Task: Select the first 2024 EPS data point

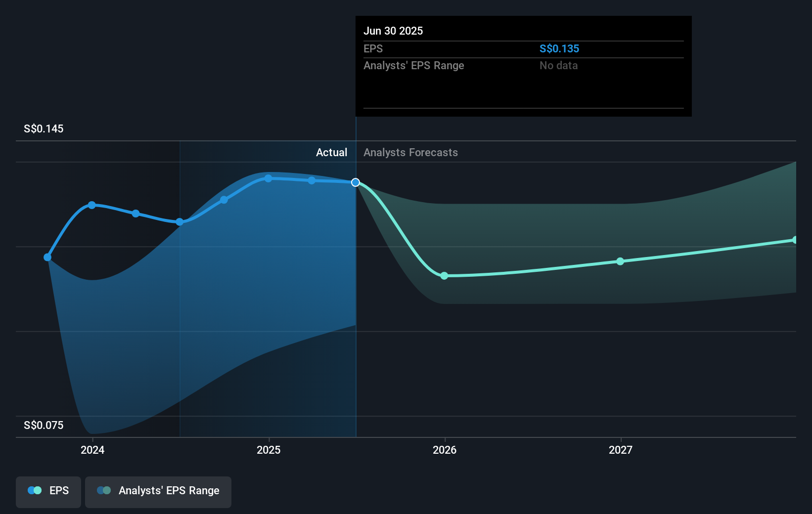Action: point(47,257)
